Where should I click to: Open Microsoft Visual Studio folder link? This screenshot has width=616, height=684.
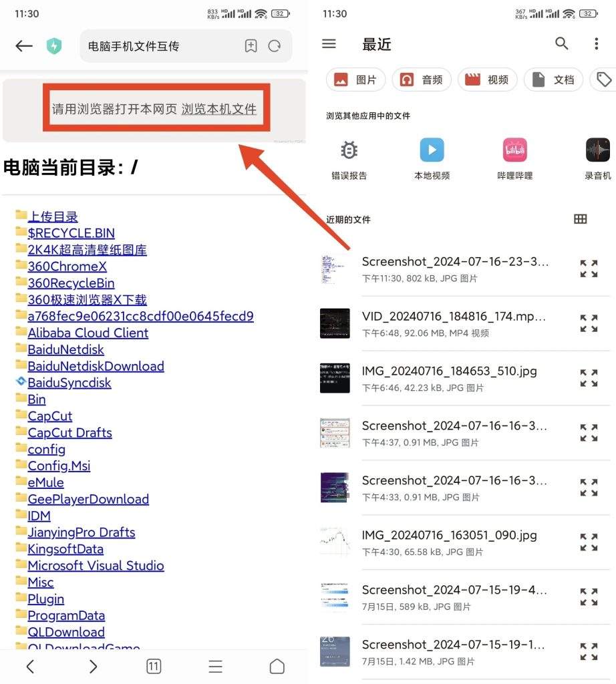96,566
